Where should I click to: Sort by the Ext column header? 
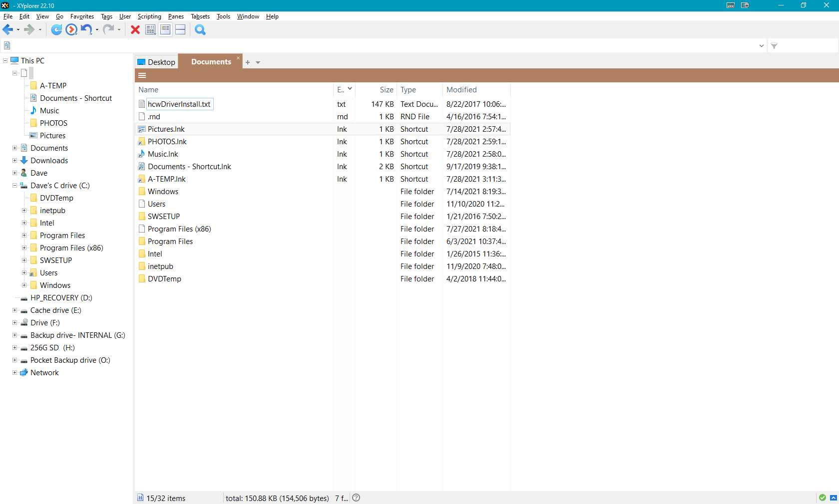click(x=344, y=90)
